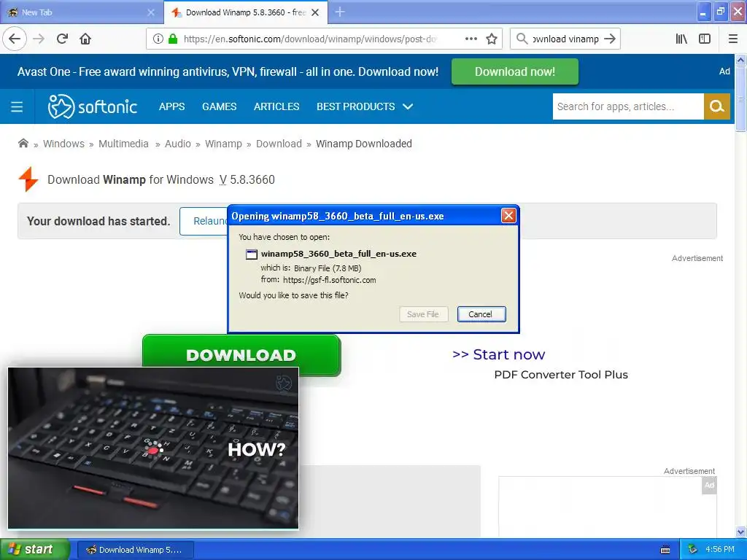Screen dimensions: 747x560
Task: Click the Ad label in Avast banner
Action: pos(724,71)
